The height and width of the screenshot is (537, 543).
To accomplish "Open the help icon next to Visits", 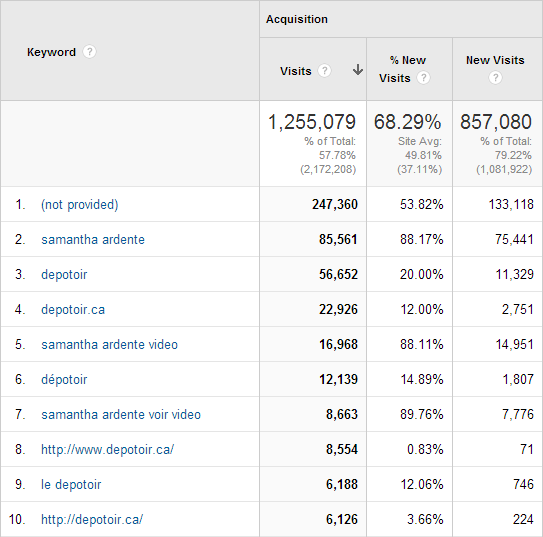I will [x=324, y=71].
